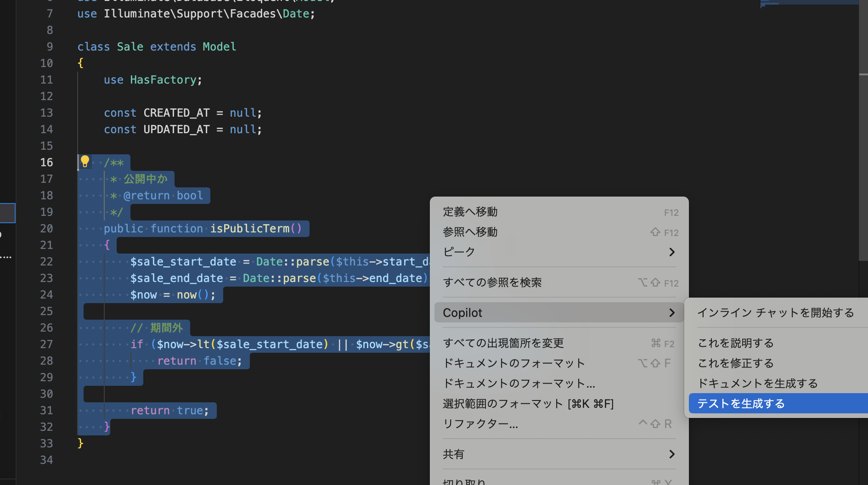Click the minimap at top right

pyautogui.click(x=808, y=4)
